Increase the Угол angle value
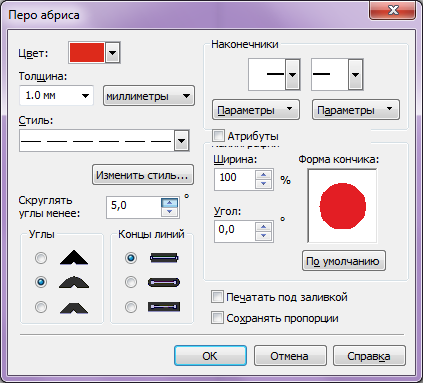The width and height of the screenshot is (423, 383). (x=264, y=227)
